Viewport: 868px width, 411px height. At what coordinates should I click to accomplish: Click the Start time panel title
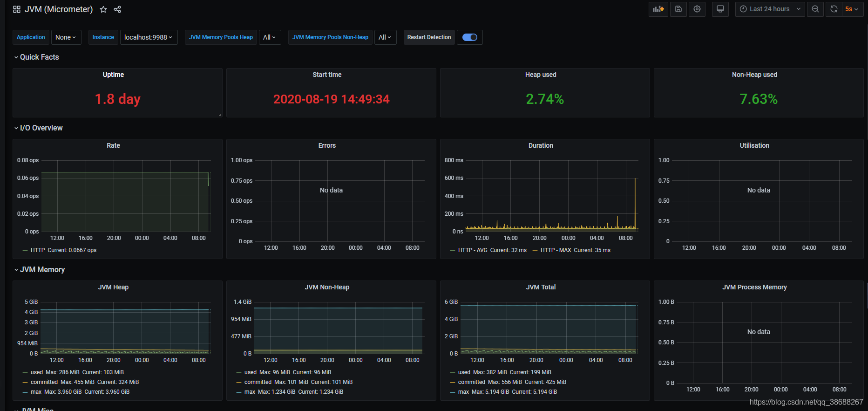click(x=327, y=75)
